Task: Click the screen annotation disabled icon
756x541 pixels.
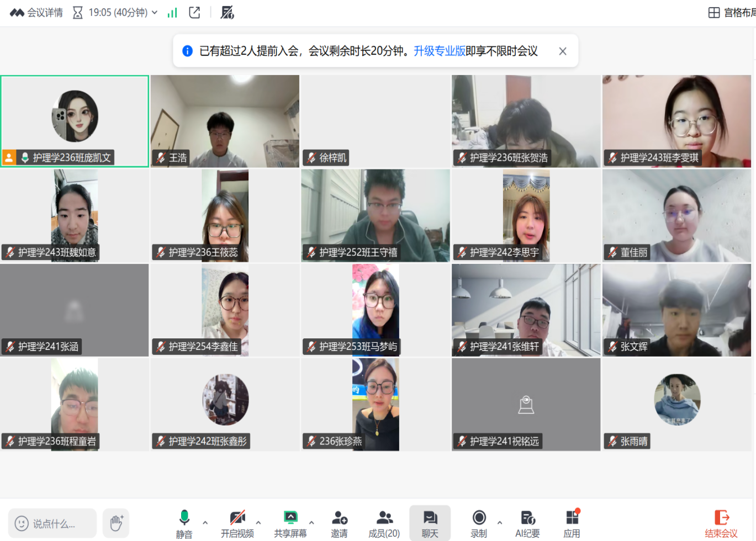Action: 227,13
